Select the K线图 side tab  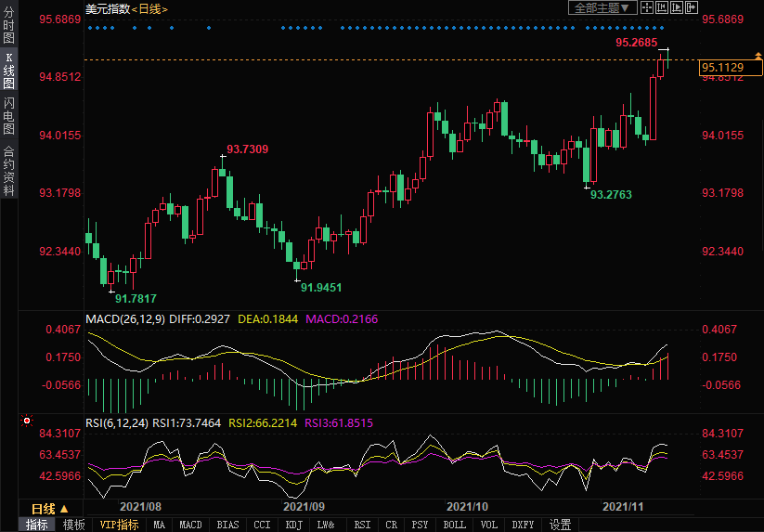8,71
